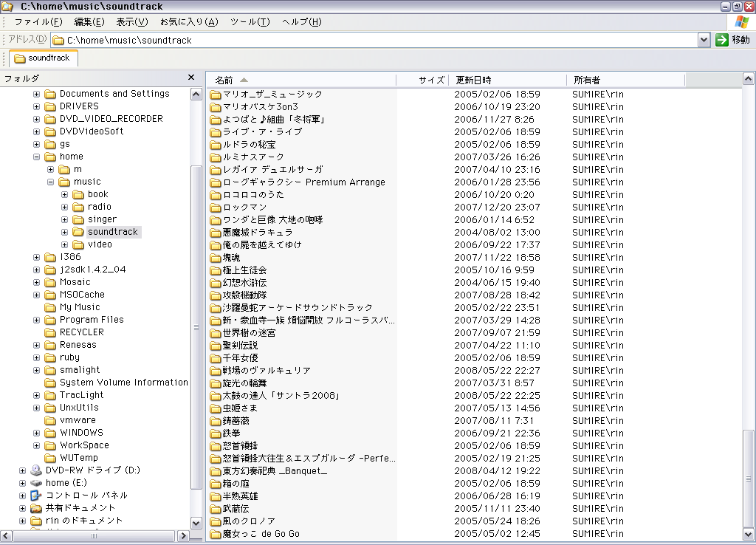Click the address bar folder icon
The width and height of the screenshot is (756, 545).
(x=58, y=40)
